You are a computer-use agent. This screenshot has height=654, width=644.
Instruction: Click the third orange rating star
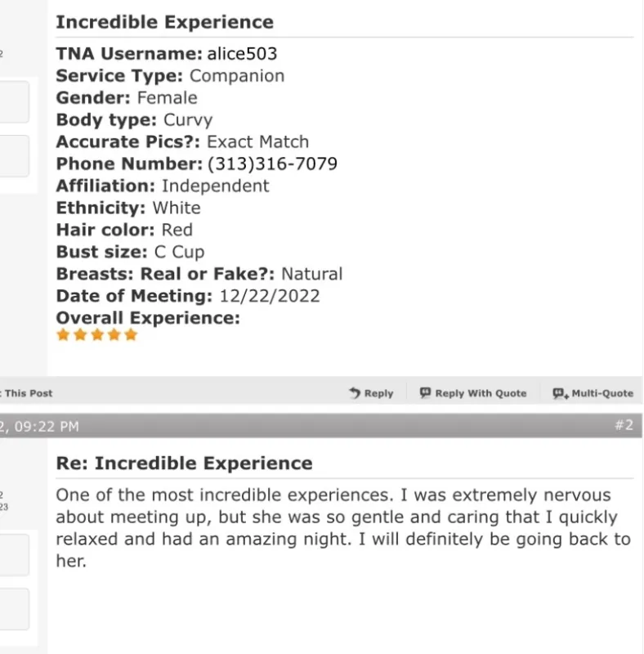click(x=96, y=334)
